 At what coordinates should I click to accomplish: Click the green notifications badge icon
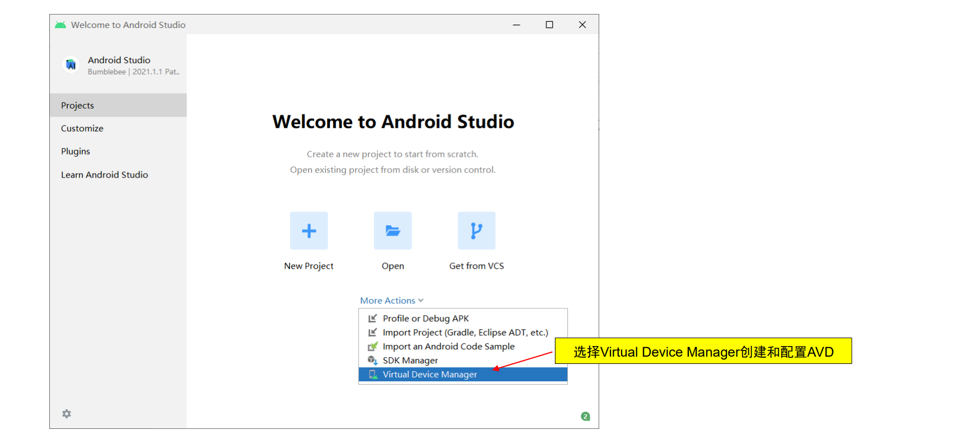pyautogui.click(x=585, y=416)
